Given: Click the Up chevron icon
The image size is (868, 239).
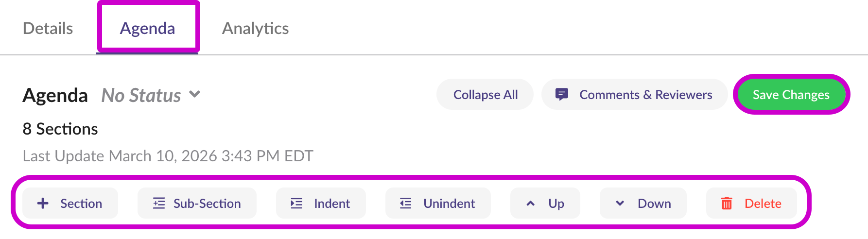Looking at the screenshot, I should click(x=531, y=204).
